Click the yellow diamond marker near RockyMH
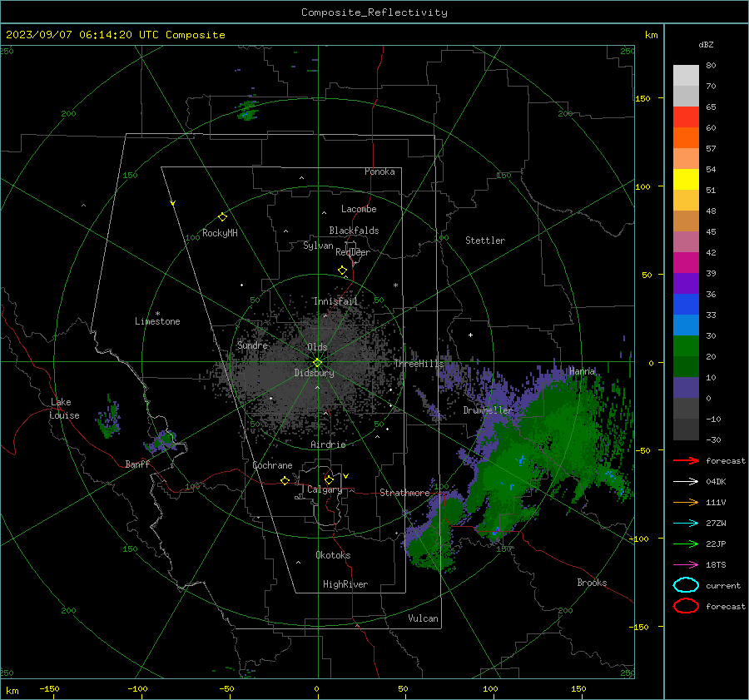749x700 pixels. click(x=222, y=217)
